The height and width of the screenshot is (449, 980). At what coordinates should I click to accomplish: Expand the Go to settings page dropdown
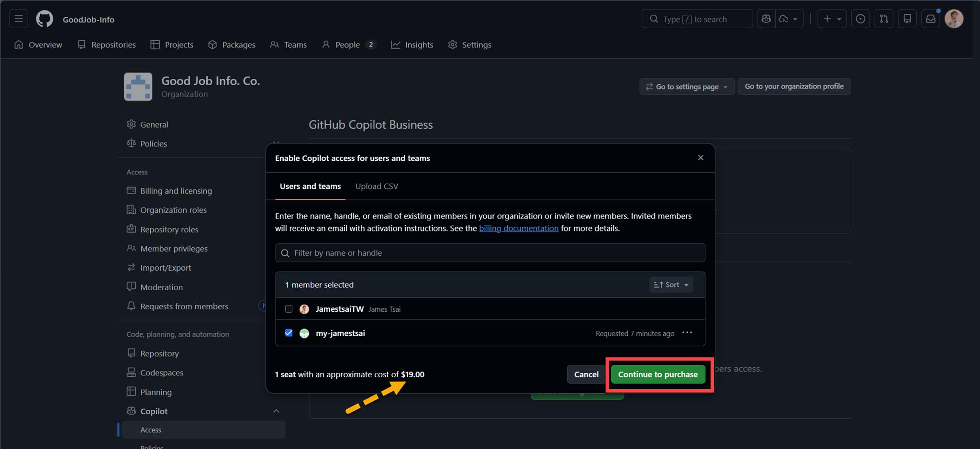[687, 87]
